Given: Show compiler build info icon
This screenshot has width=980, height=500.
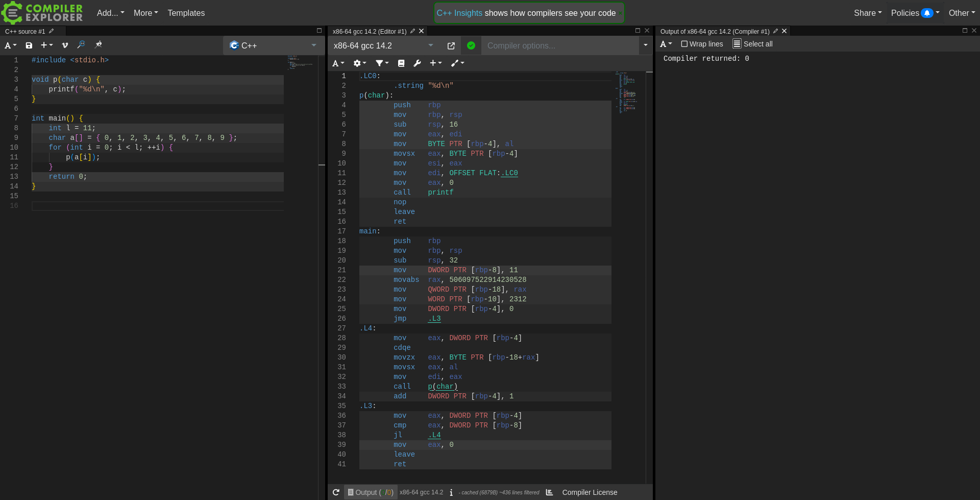Looking at the screenshot, I should [451, 492].
